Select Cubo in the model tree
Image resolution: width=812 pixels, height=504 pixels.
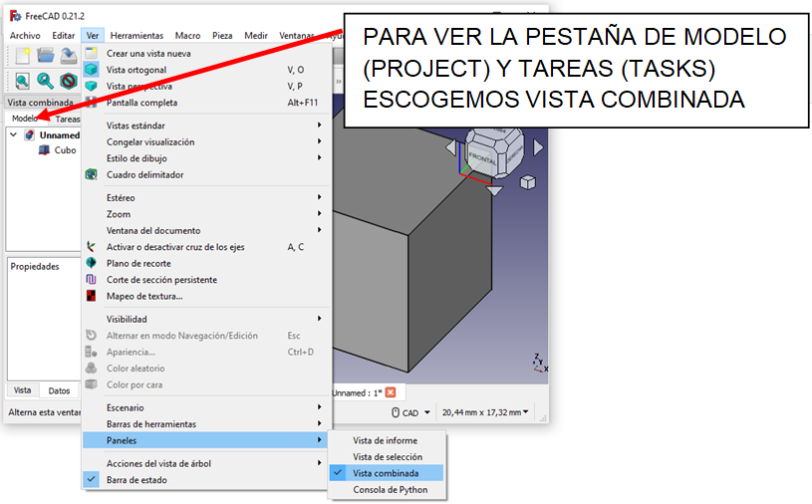65,150
